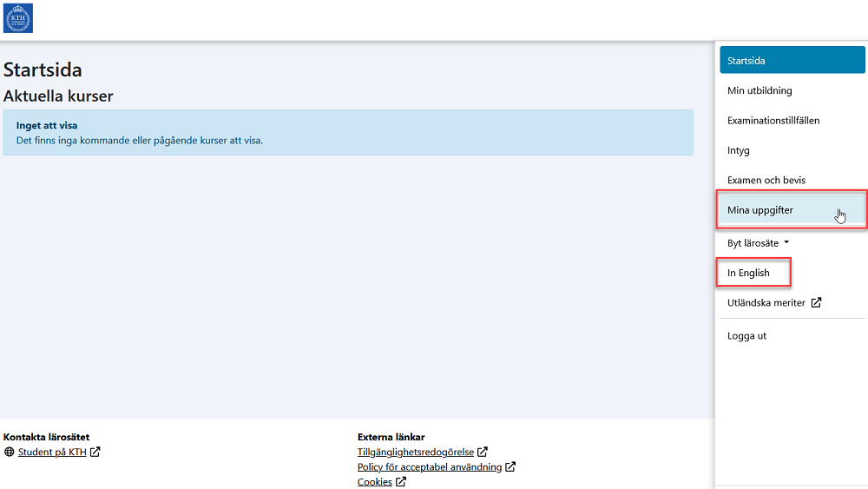The height and width of the screenshot is (489, 868).
Task: Select Examinationstillfällen in the side menu
Action: click(773, 121)
